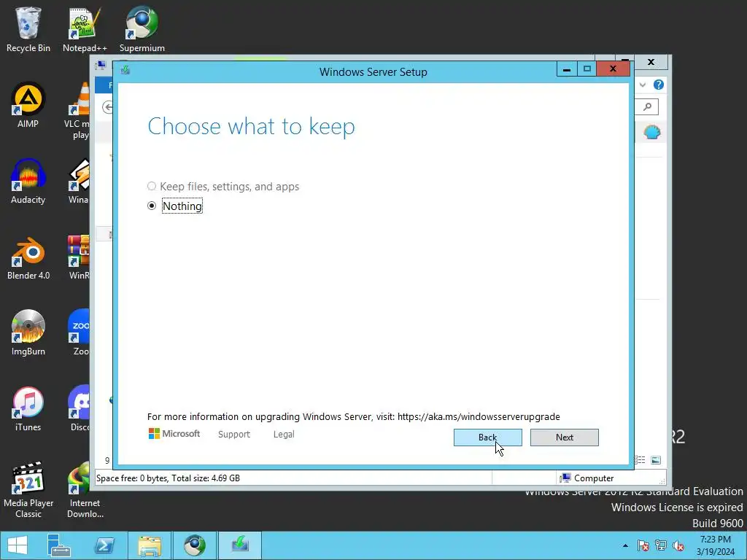Open Internet Download Manager desktop shortcut

[x=85, y=490]
